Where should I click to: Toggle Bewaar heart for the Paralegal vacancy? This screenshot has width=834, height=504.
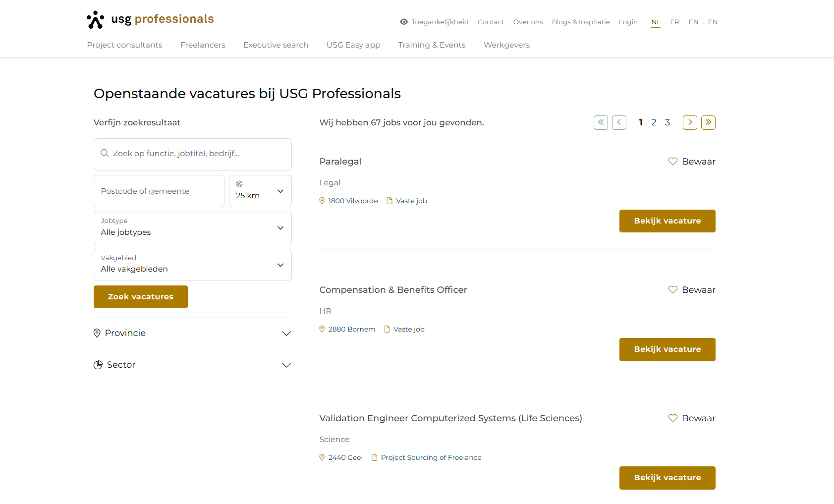[x=672, y=161]
